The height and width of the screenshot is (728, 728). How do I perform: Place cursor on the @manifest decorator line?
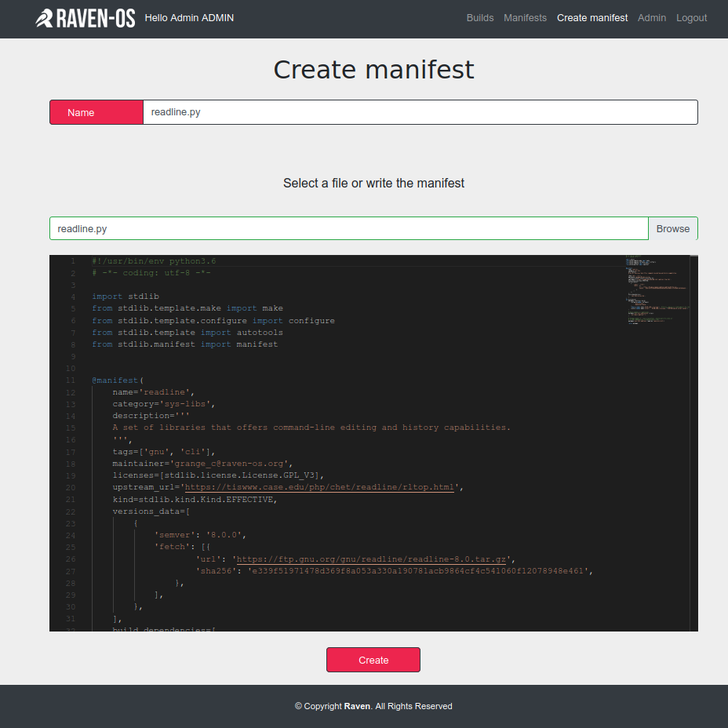[118, 380]
